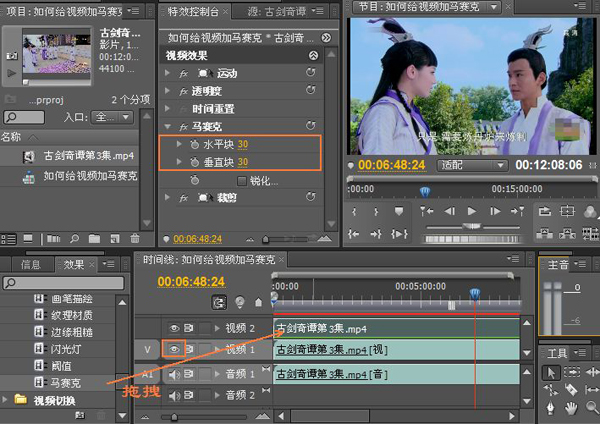Click the 垂直块 value 30

point(243,162)
